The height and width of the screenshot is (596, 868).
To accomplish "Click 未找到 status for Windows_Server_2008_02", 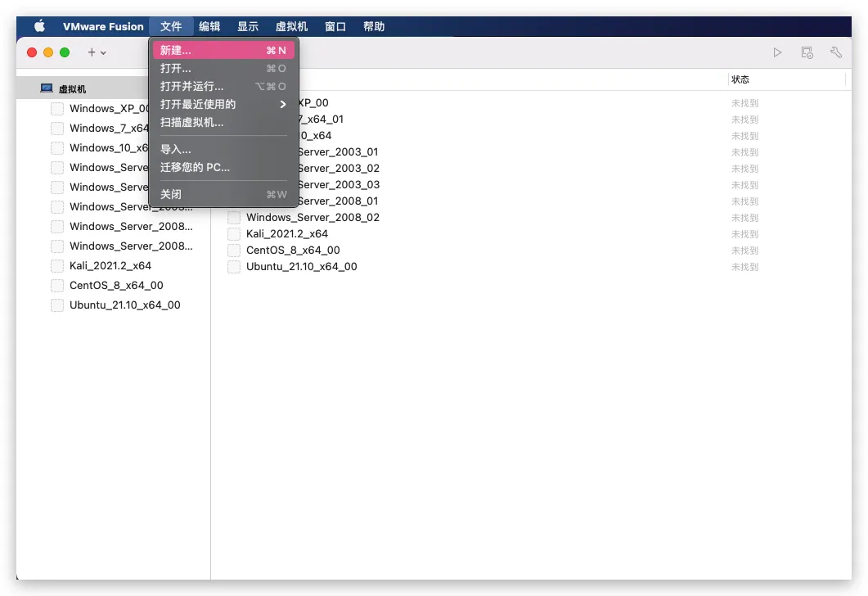I will pos(744,218).
